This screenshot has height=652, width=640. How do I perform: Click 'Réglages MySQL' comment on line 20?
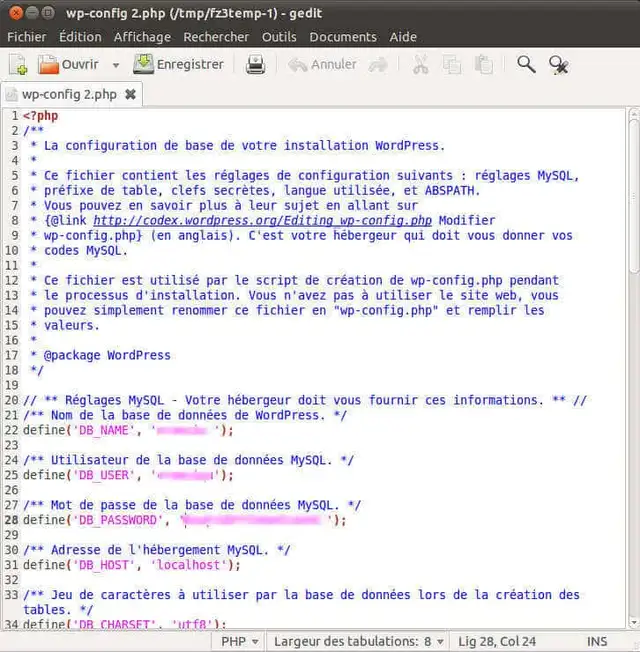click(114, 400)
